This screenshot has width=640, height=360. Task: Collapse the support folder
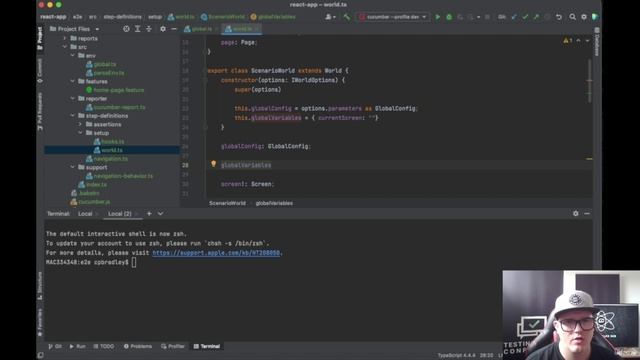tap(73, 167)
